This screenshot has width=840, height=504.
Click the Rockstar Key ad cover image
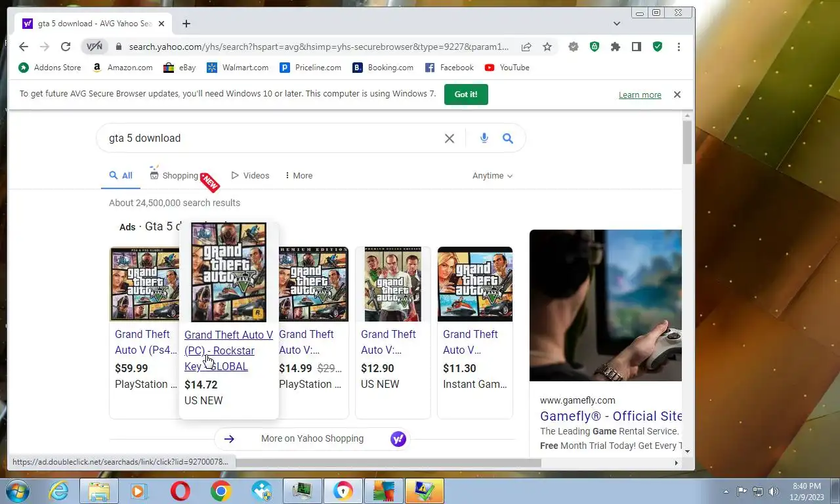point(228,272)
